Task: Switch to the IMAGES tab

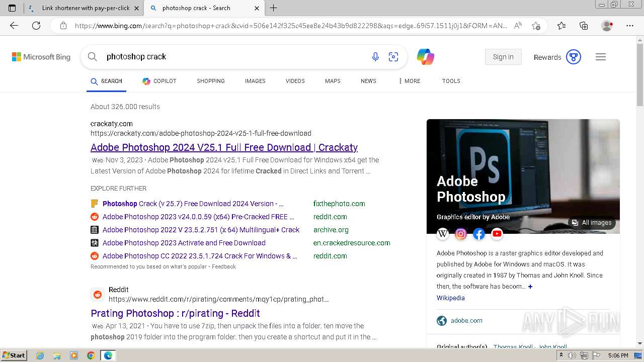Action: pos(255,81)
